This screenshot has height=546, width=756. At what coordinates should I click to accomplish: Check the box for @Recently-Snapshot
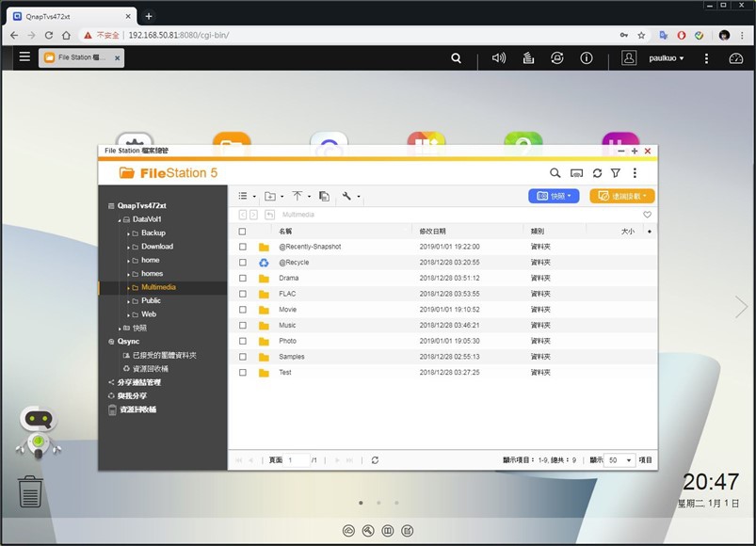click(243, 247)
